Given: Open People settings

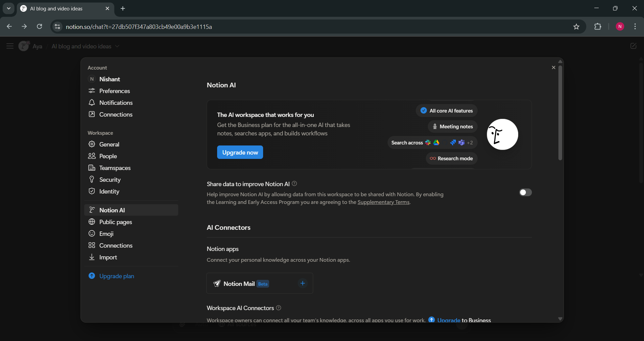Looking at the screenshot, I should click(131, 156).
